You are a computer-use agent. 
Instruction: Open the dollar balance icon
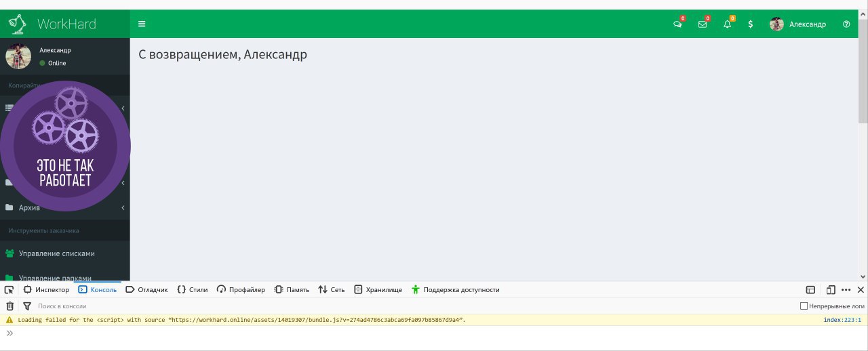[x=750, y=24]
